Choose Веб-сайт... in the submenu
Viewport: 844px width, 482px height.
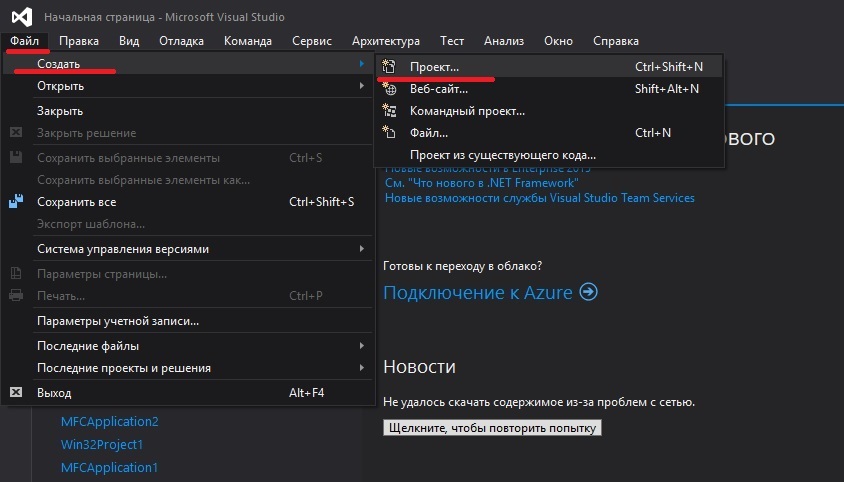tap(549, 89)
